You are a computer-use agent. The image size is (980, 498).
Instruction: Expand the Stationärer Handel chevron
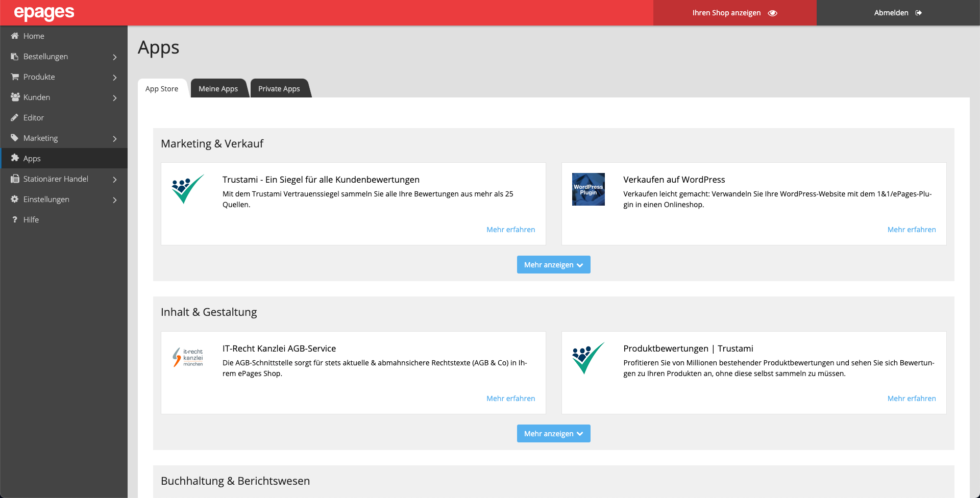pos(115,180)
